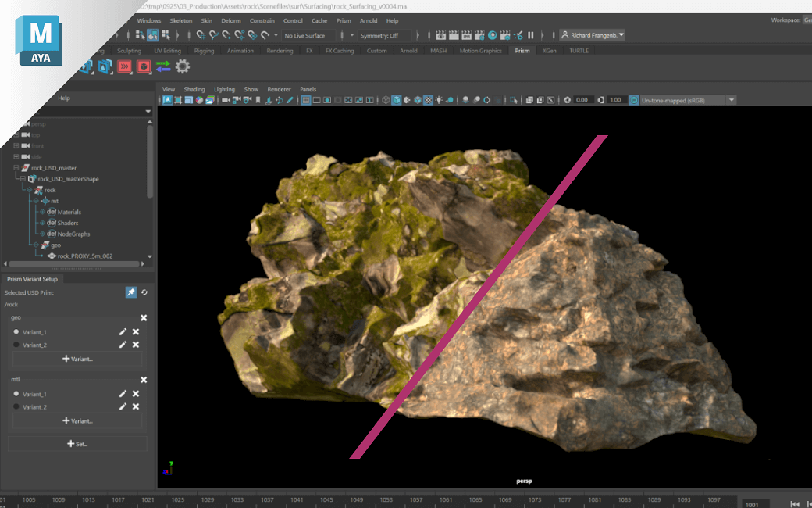Select mtl Variant_1 radio button
Screen dimensions: 812x508
click(x=16, y=394)
